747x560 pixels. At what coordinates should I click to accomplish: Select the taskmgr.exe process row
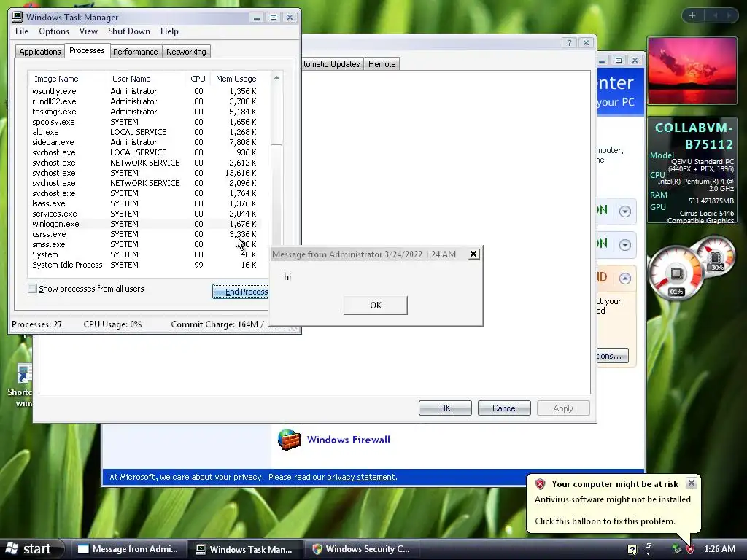tap(144, 112)
